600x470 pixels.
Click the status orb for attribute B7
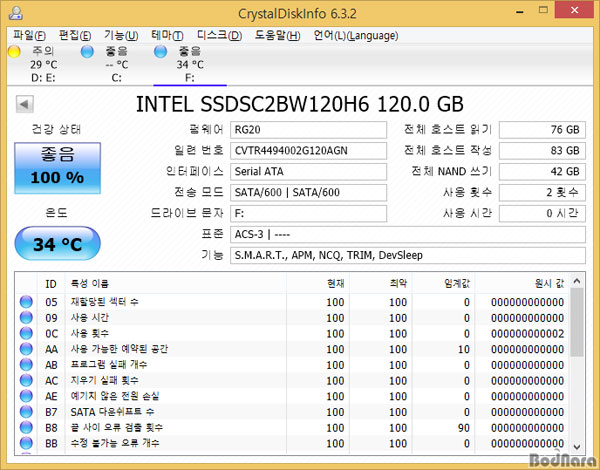pyautogui.click(x=26, y=412)
